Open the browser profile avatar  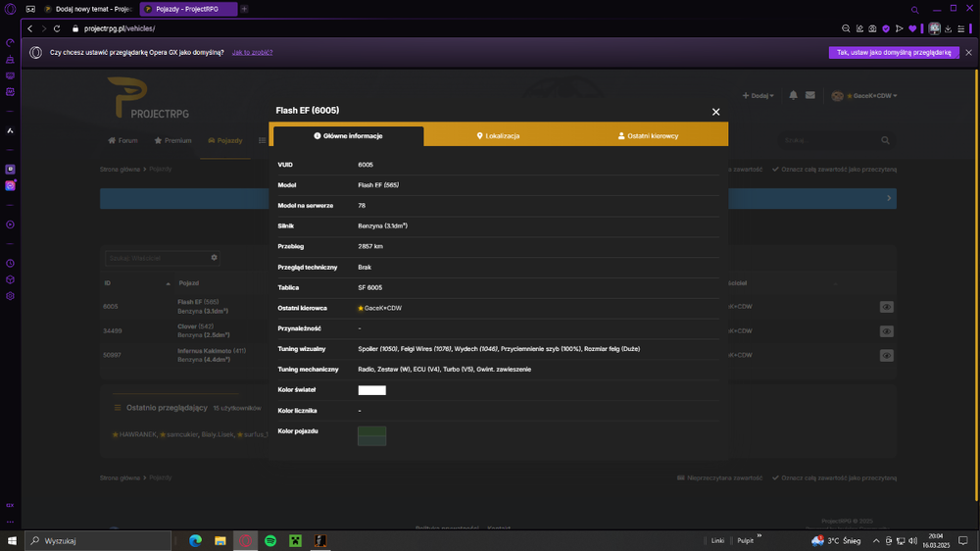pos(934,28)
